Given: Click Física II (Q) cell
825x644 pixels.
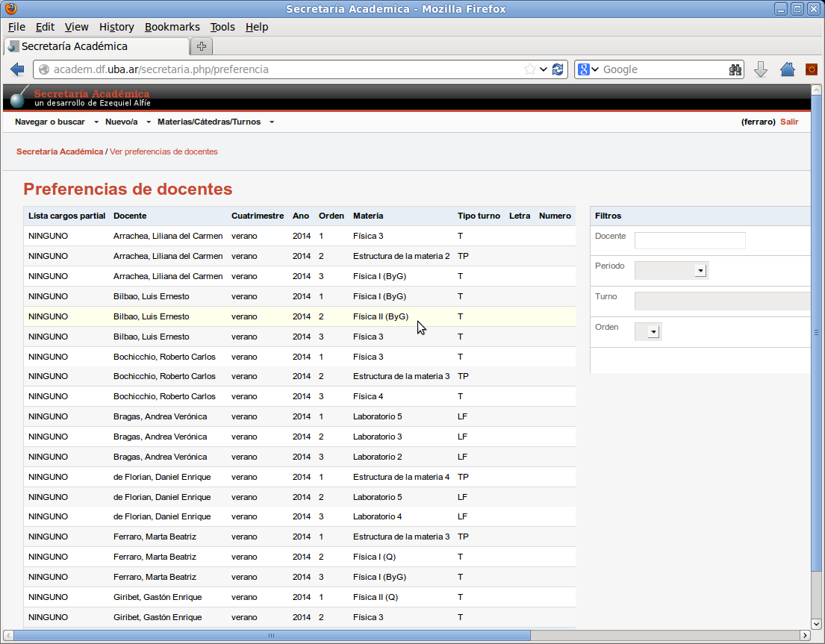Looking at the screenshot, I should click(375, 597).
